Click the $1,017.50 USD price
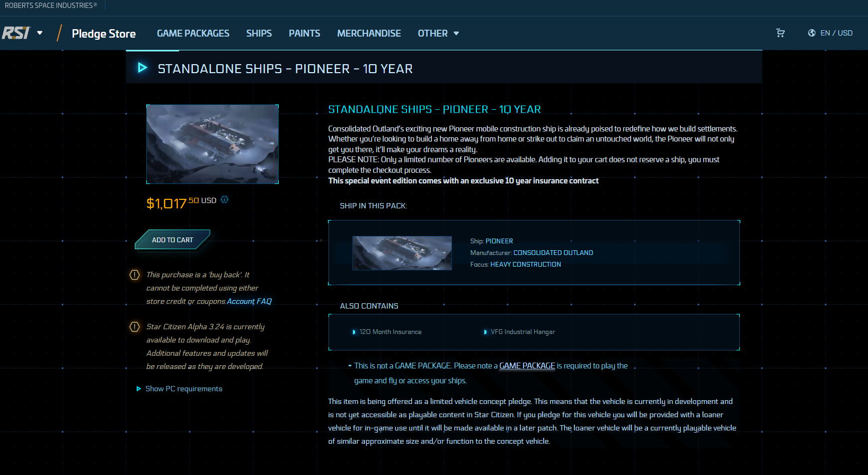 [181, 203]
